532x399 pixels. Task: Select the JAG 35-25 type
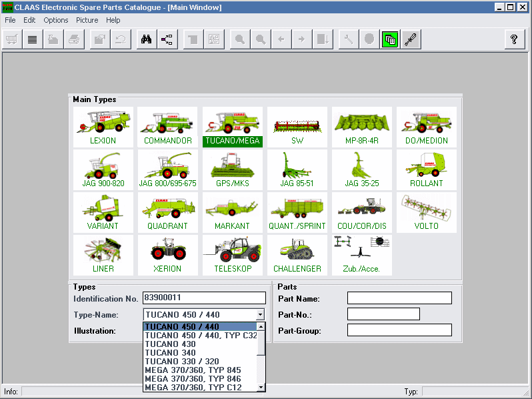tap(362, 169)
